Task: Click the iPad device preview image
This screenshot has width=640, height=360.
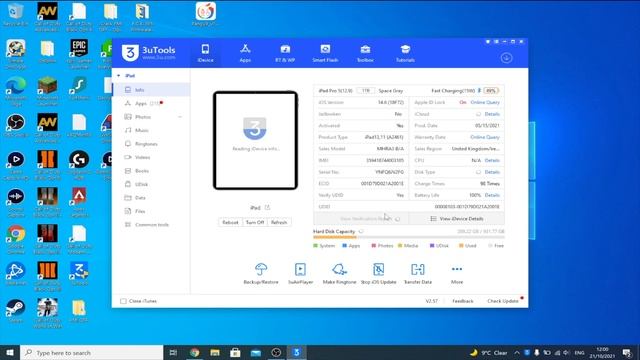Action: pos(256,140)
